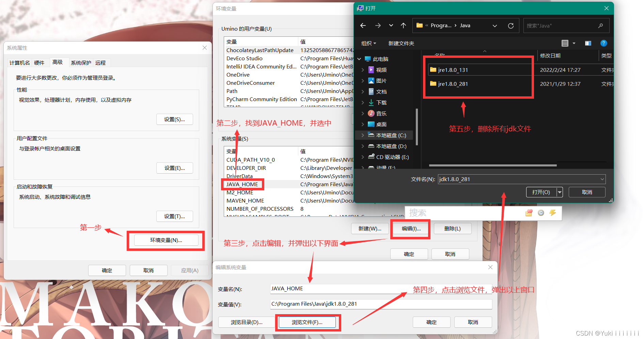Open the Organize (组织) menu
This screenshot has width=644, height=339.
click(368, 43)
